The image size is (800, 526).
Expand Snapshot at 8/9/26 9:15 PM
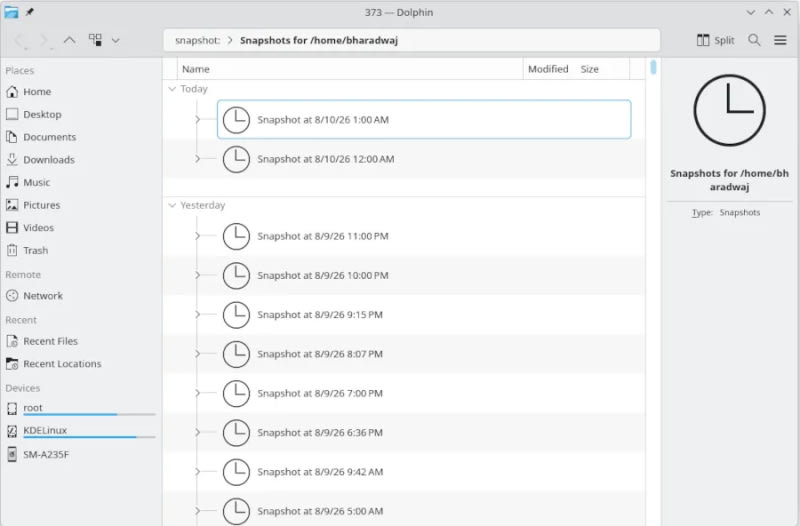pos(197,314)
